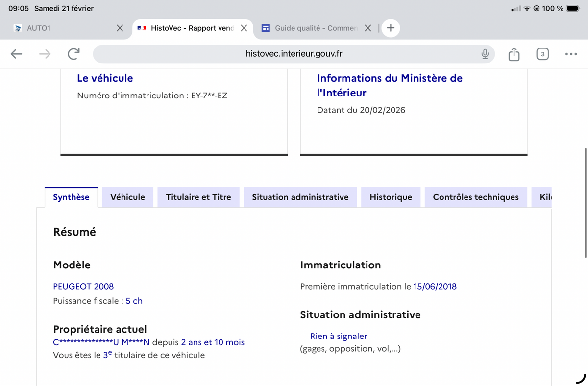
Task: Reload the HistoVec page
Action: 73,54
